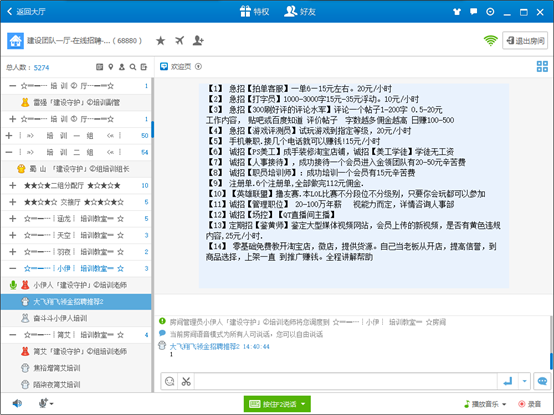This screenshot has height=415, width=554.
Task: Click 返回大厅 to go back
Action: tap(26, 12)
